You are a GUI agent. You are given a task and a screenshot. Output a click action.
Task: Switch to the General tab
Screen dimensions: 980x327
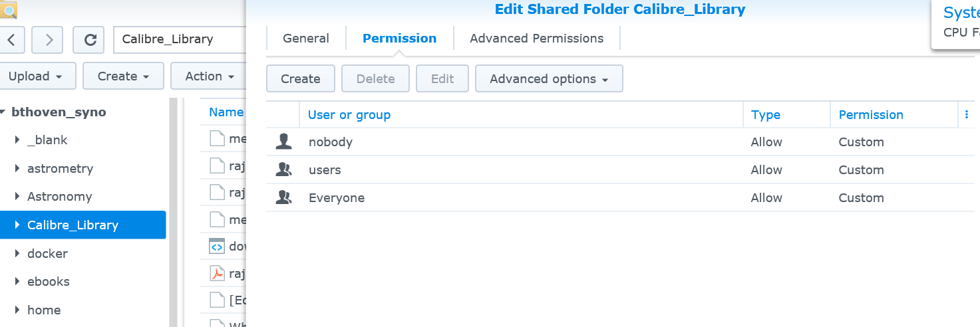(x=305, y=39)
